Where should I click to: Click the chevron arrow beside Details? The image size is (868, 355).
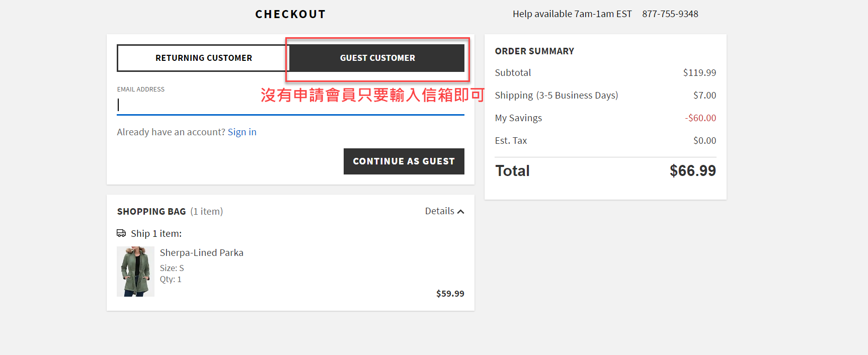coord(460,212)
